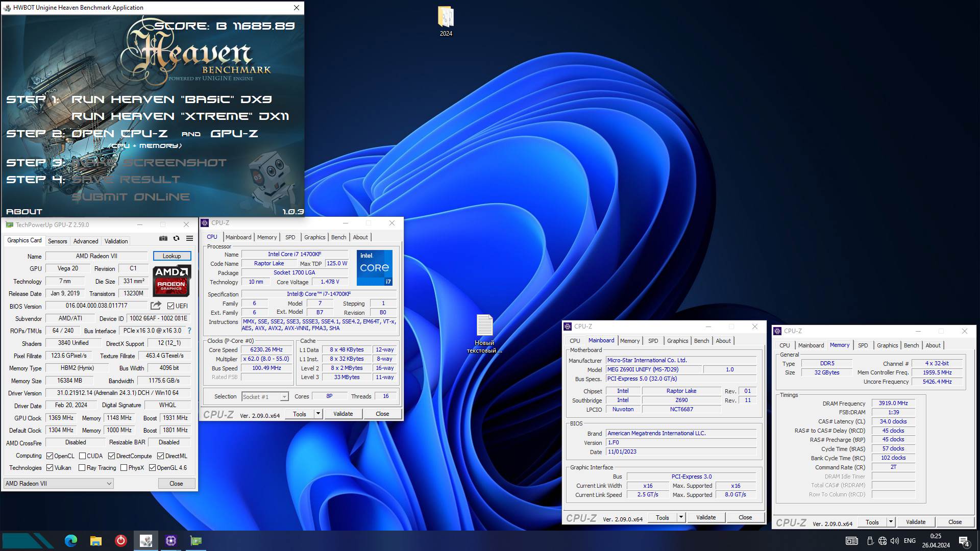Click bus interface question mark icon
Image resolution: width=980 pixels, height=551 pixels.
click(x=189, y=331)
